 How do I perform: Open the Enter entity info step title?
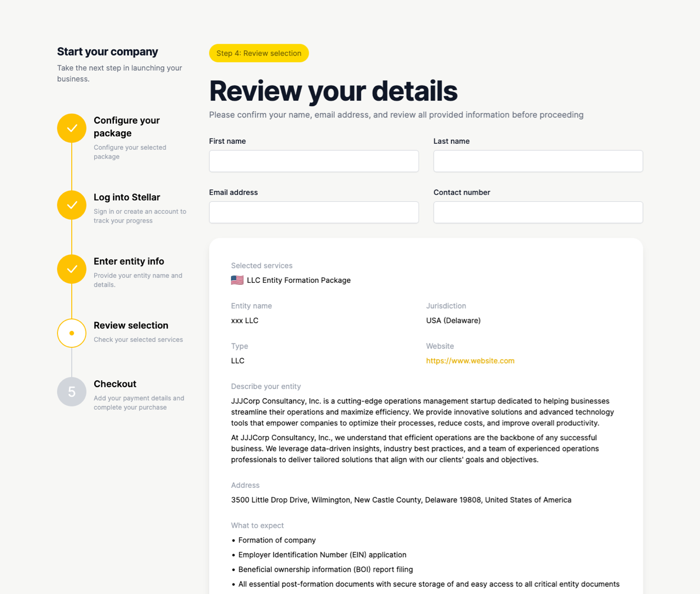(129, 261)
